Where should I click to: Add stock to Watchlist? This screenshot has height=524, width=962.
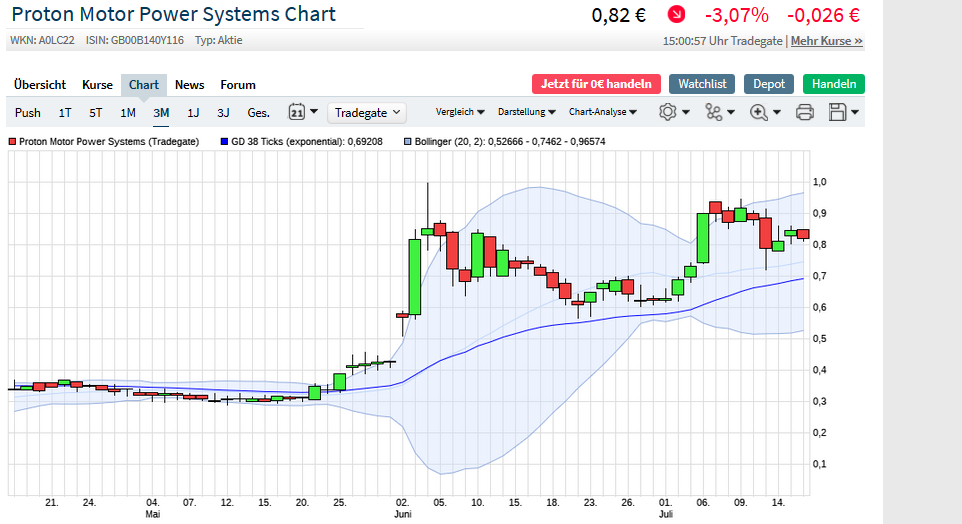coord(702,84)
